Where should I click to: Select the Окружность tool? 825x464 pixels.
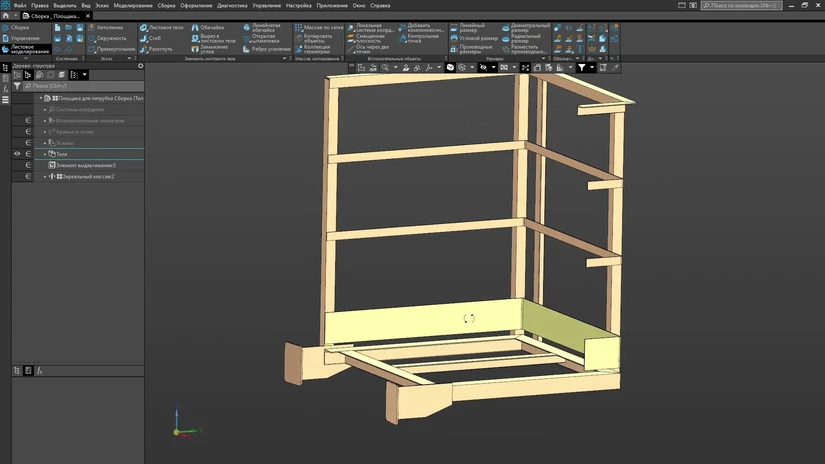coord(107,38)
